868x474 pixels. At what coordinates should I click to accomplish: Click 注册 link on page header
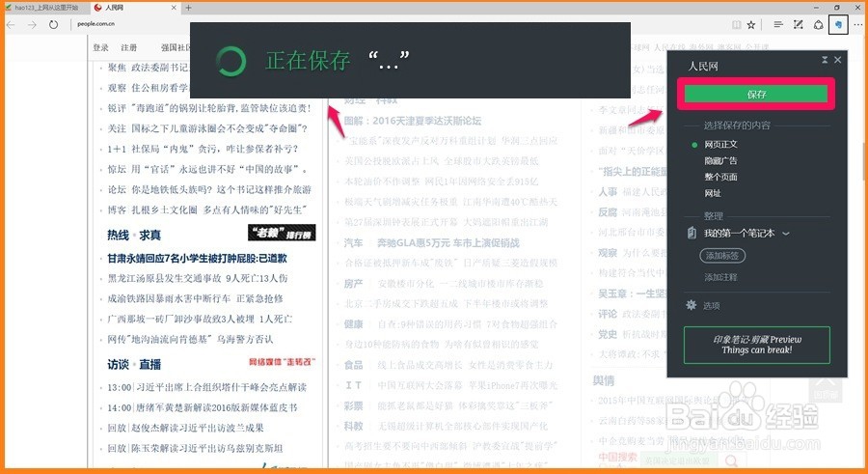[129, 47]
